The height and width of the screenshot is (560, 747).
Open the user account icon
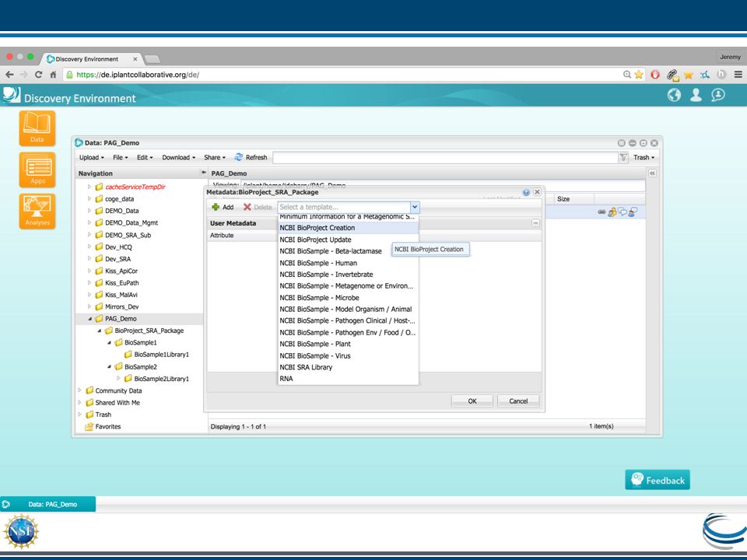coord(696,95)
